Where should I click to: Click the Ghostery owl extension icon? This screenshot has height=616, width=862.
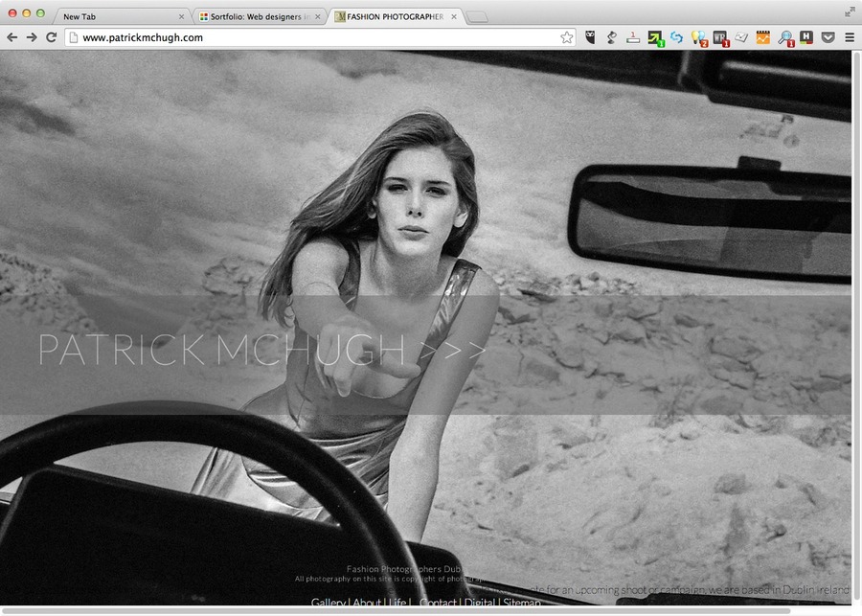589,36
